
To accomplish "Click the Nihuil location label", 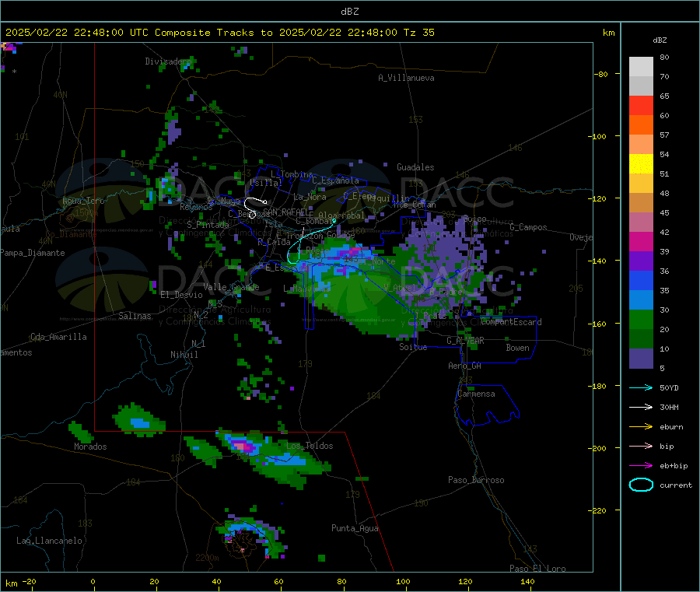I will (184, 355).
